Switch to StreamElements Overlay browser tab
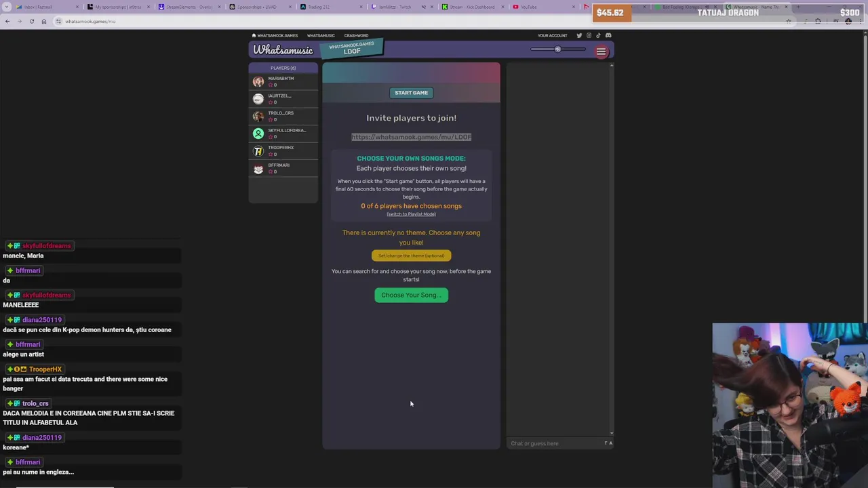Viewport: 868px width, 488px height. tap(189, 7)
